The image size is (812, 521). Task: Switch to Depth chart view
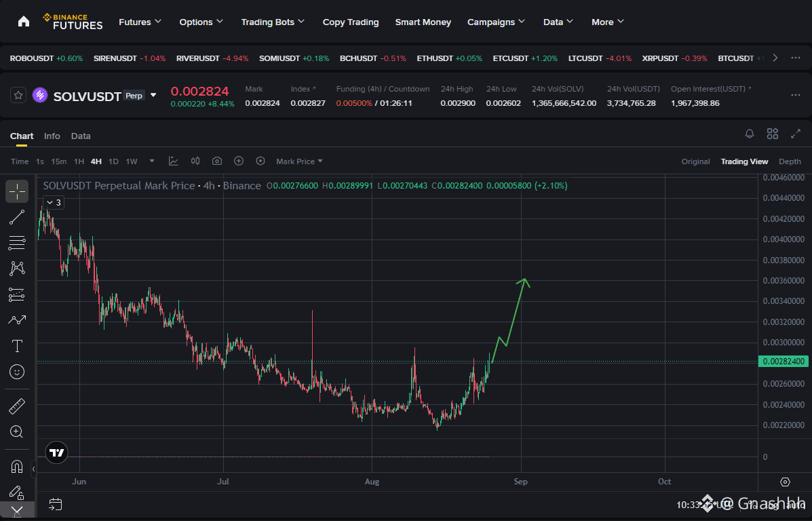click(x=790, y=161)
